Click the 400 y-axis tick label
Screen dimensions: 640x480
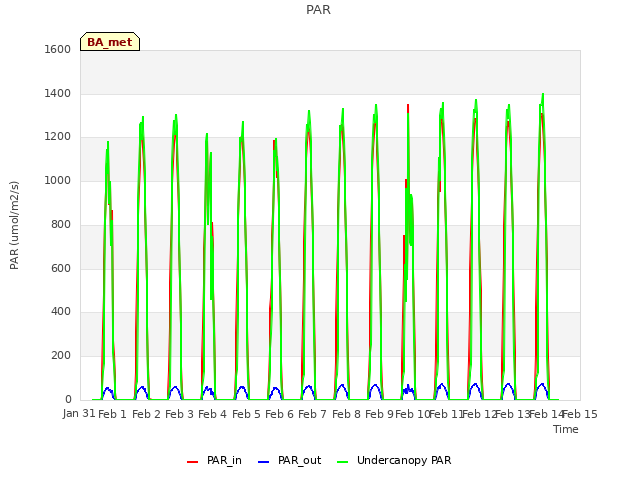(61, 312)
